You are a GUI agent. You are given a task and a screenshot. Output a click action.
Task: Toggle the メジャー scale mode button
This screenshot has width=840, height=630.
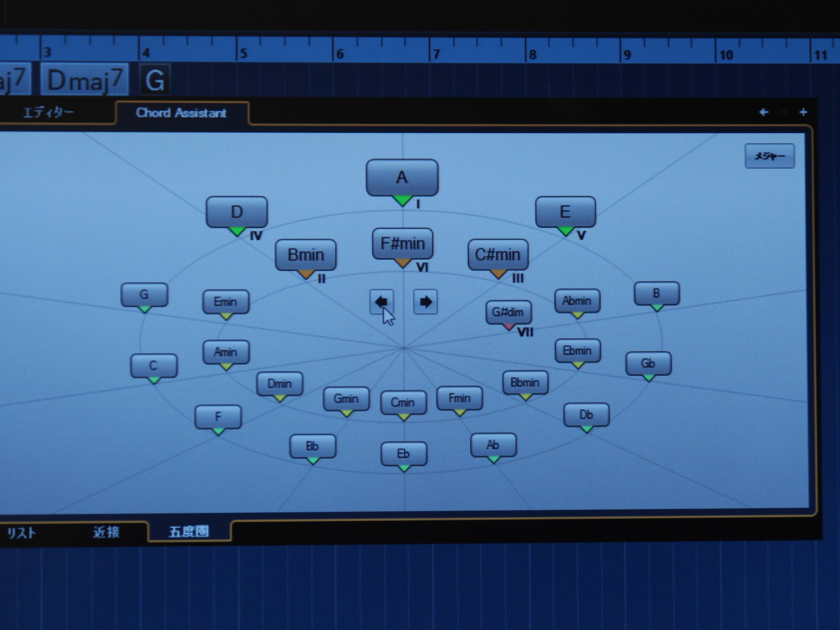tap(769, 156)
